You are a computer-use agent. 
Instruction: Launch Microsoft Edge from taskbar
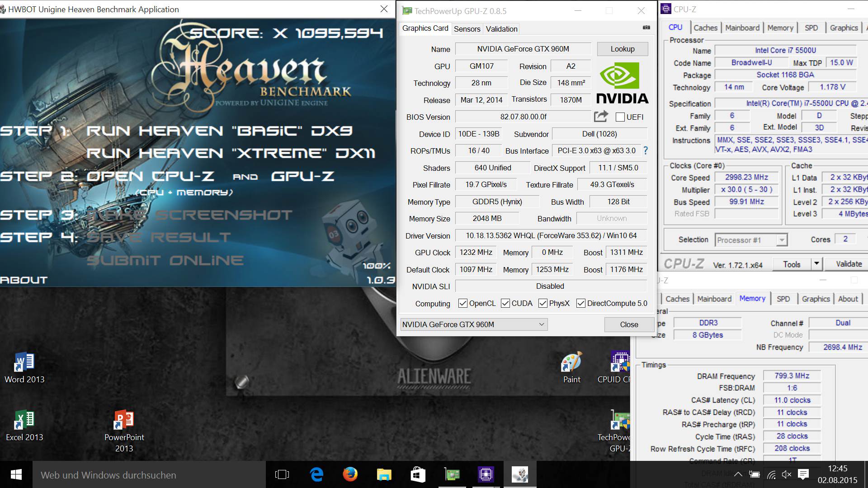pyautogui.click(x=316, y=474)
